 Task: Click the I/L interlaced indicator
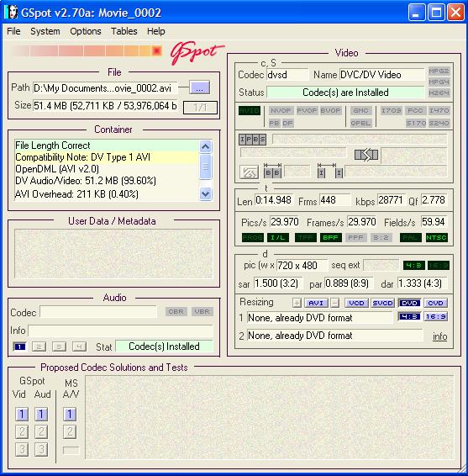(x=278, y=237)
